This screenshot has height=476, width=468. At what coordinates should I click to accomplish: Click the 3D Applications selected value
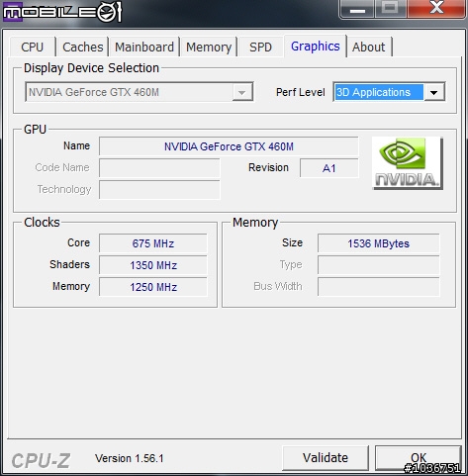[x=379, y=92]
